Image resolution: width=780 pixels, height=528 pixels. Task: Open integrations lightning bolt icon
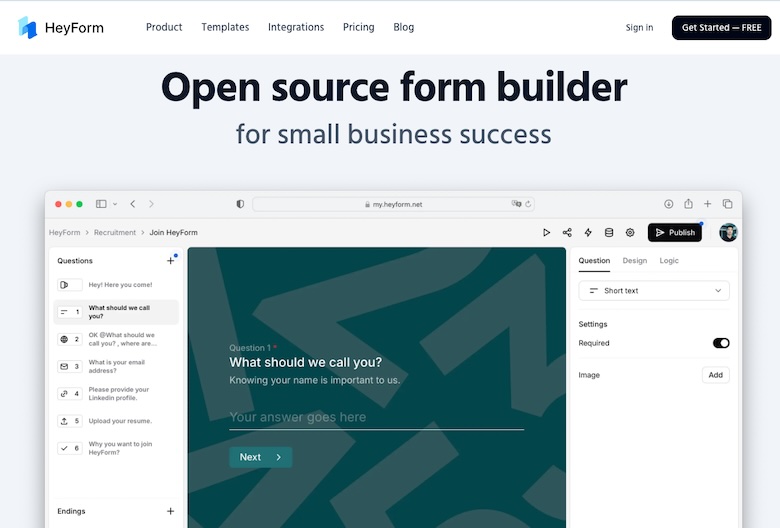point(588,232)
